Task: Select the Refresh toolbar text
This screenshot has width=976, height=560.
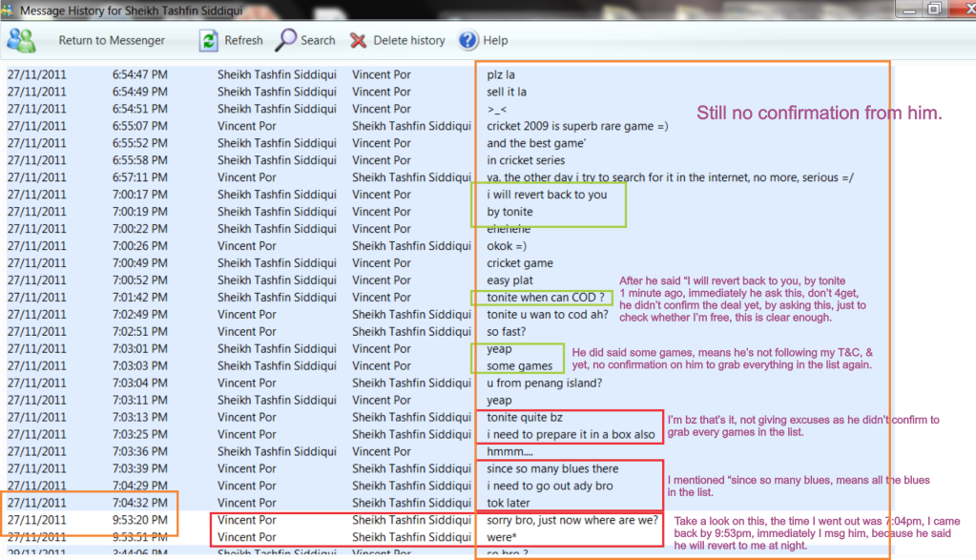Action: [x=243, y=41]
